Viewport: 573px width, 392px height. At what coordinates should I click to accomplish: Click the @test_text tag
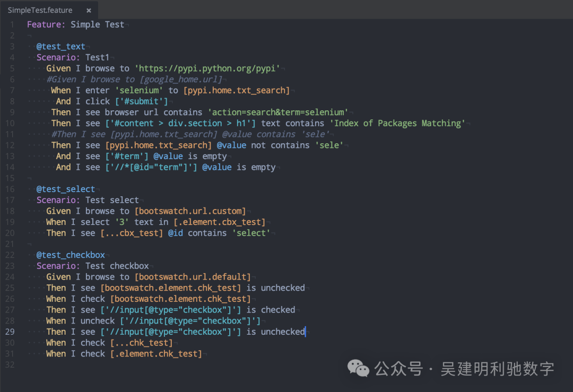pyautogui.click(x=60, y=47)
